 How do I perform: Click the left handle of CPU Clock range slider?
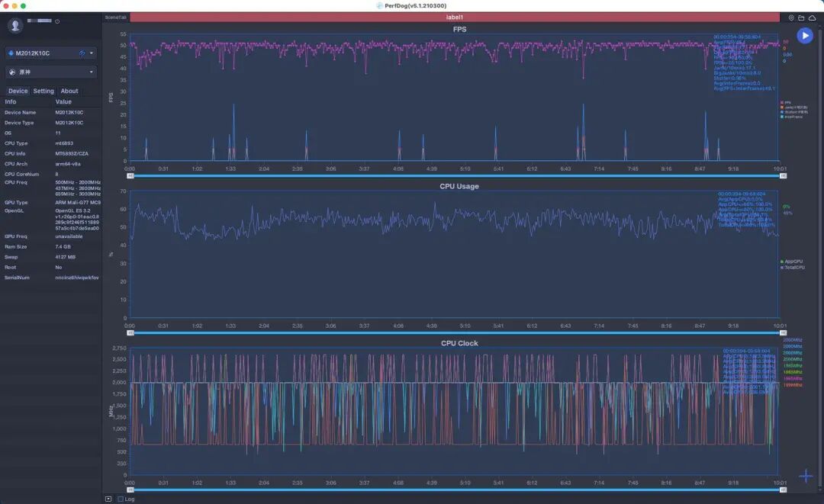click(x=130, y=490)
